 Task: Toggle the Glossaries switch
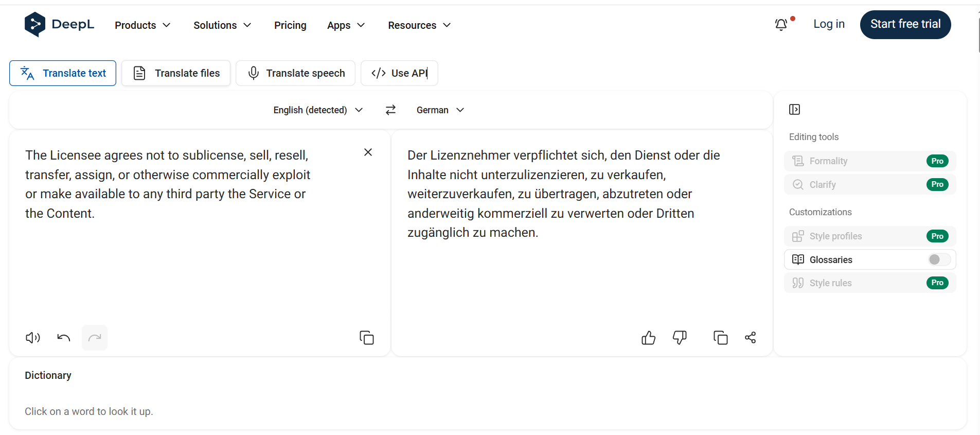point(939,259)
